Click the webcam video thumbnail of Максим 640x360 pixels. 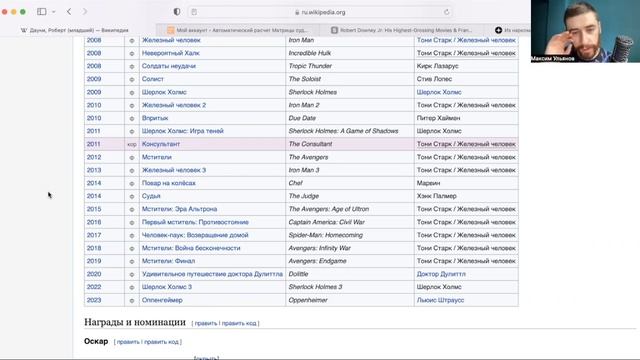(x=585, y=31)
